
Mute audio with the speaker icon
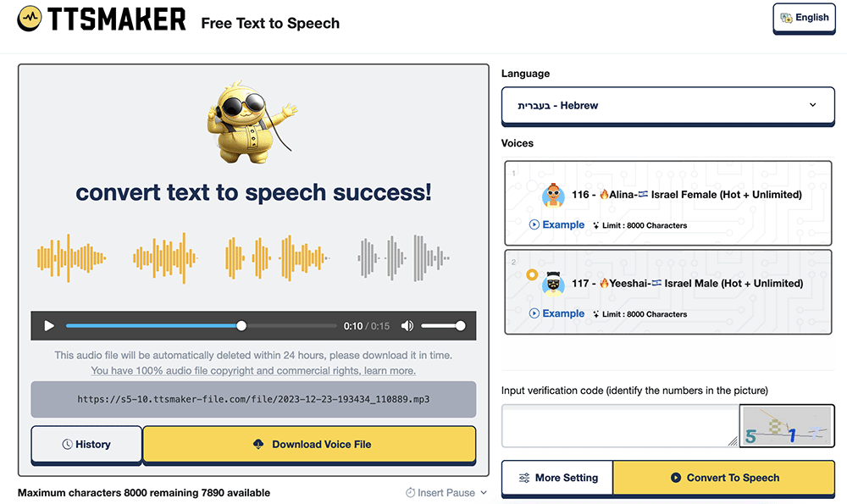[407, 326]
